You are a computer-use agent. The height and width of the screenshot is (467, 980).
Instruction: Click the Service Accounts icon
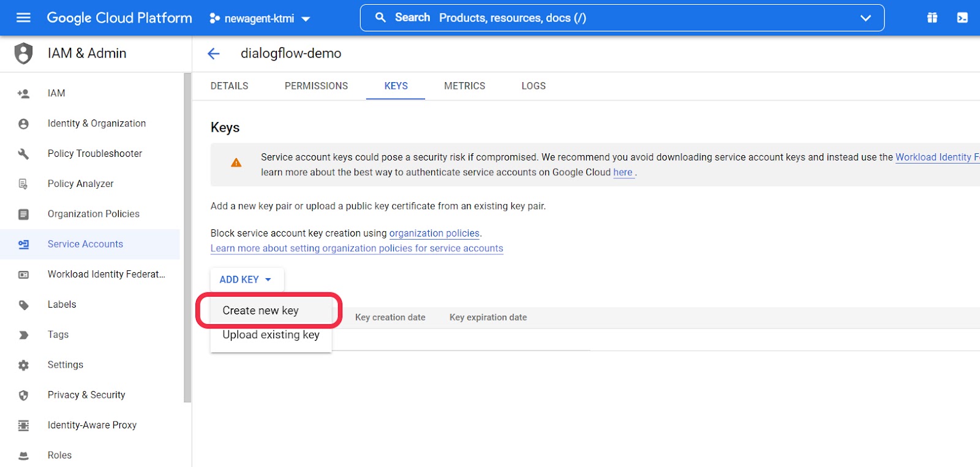click(x=23, y=244)
